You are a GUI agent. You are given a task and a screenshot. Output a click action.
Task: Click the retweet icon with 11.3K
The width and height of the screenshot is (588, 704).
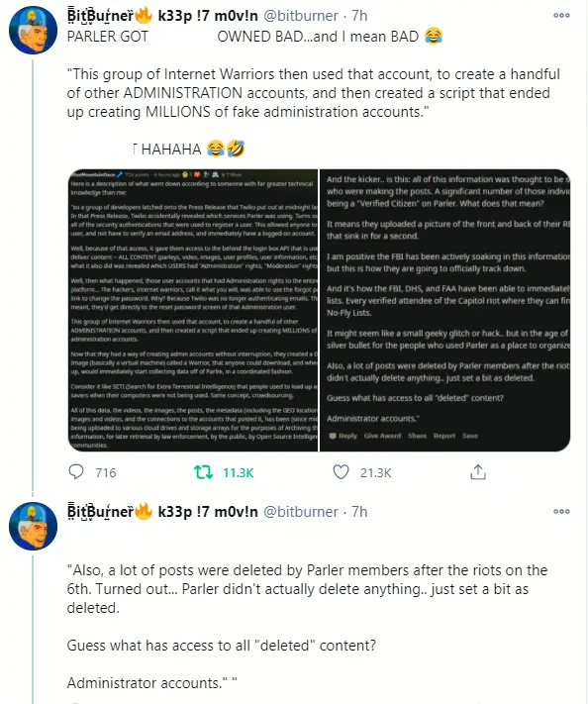tap(203, 472)
